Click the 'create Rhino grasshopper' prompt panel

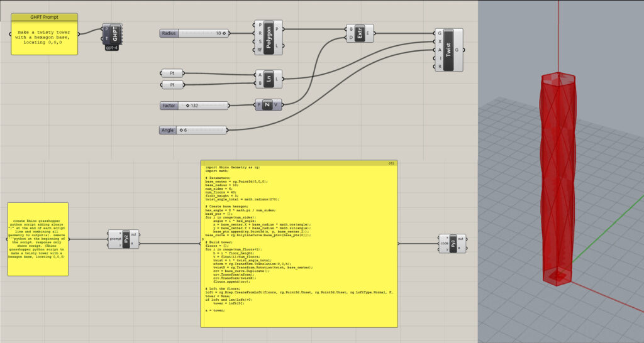tap(38, 239)
